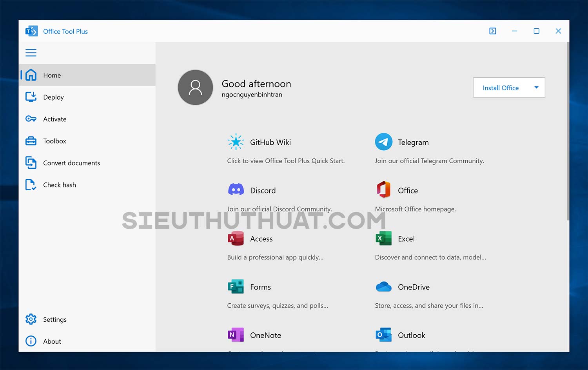This screenshot has height=370, width=588.
Task: Click the Access app icon
Action: click(236, 239)
